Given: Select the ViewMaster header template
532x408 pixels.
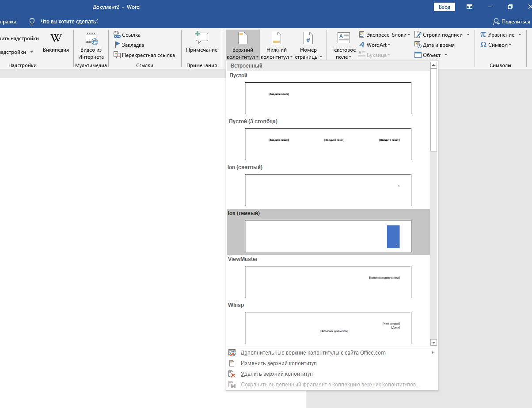Looking at the screenshot, I should point(328,277).
